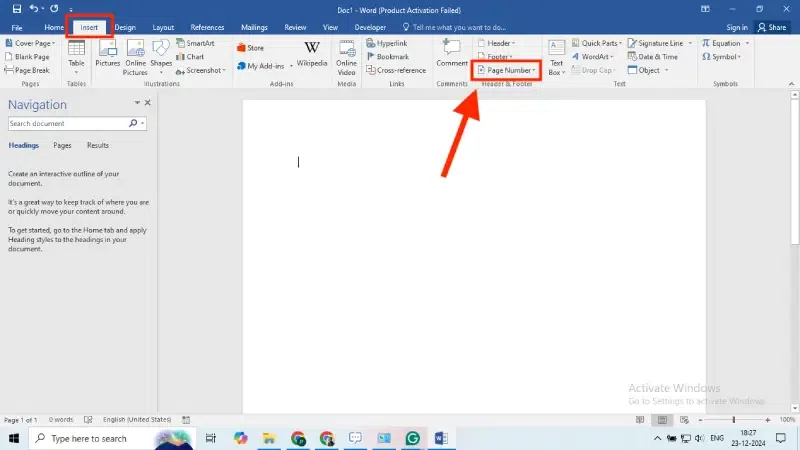Open the Shapes gallery
This screenshot has width=800, height=450.
[x=161, y=56]
